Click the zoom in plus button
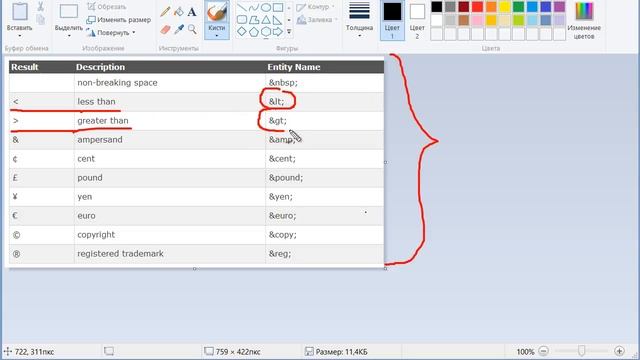 tap(619, 351)
